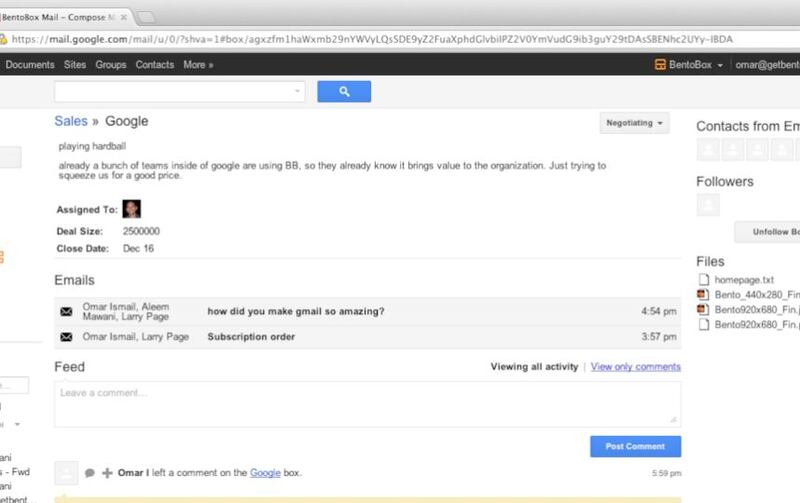Open Sites in the top navigation
Screen dimensions: 800x503
pos(75,65)
